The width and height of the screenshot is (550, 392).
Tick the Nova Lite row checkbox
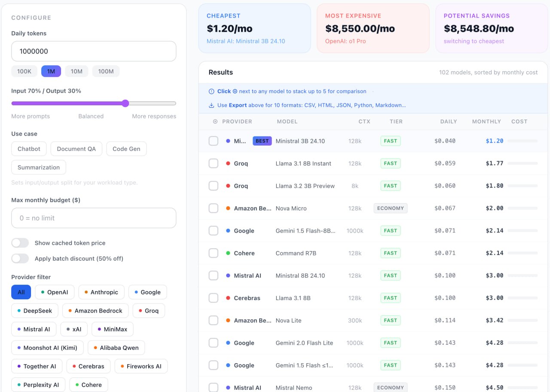coord(214,320)
